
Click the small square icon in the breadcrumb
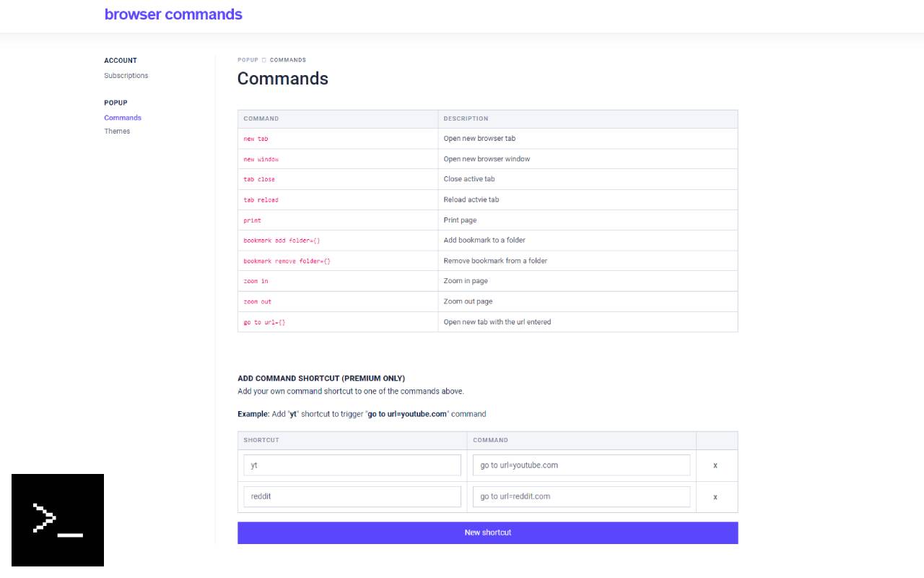pos(263,60)
